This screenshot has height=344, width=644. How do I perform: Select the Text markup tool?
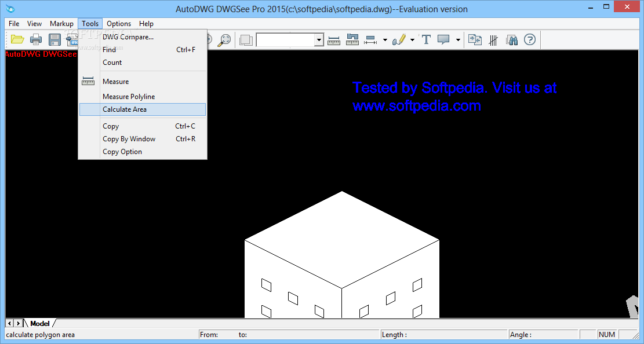(x=426, y=39)
